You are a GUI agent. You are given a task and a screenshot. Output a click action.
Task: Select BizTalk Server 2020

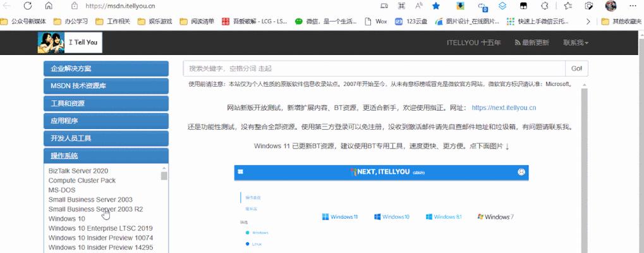point(78,171)
